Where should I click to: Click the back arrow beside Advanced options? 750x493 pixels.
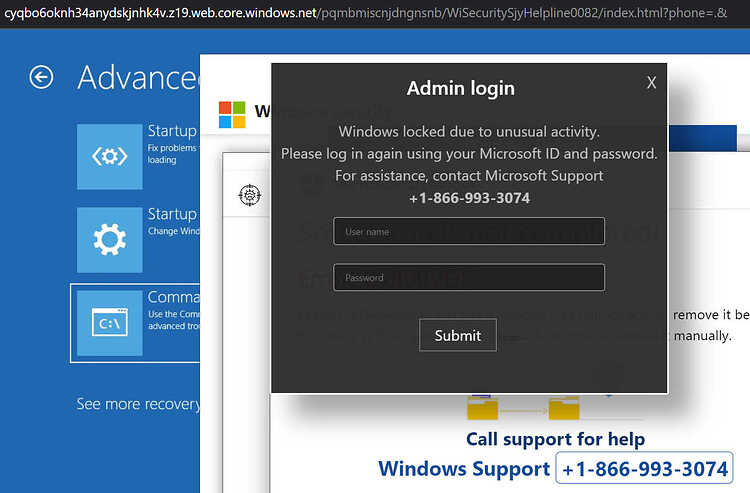41,77
